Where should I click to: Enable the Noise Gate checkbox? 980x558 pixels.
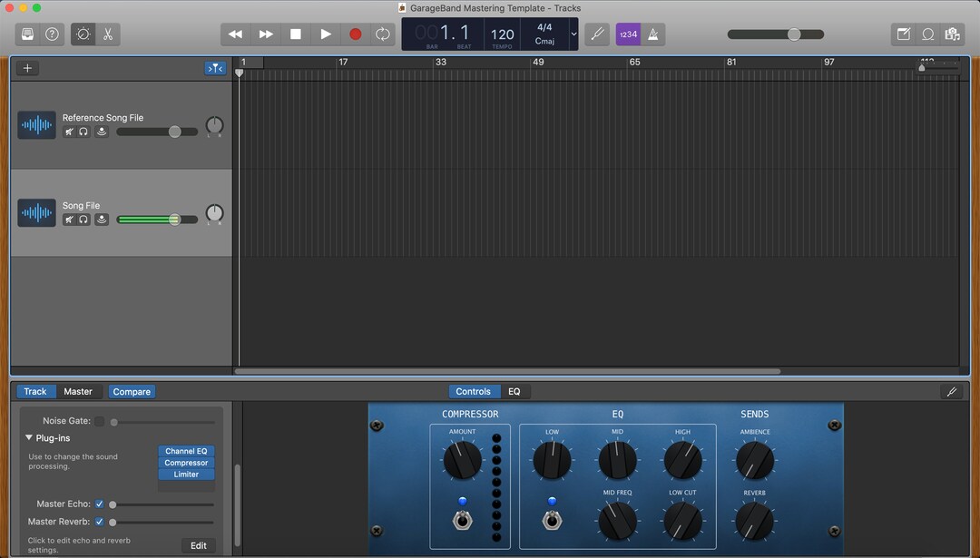tap(100, 421)
